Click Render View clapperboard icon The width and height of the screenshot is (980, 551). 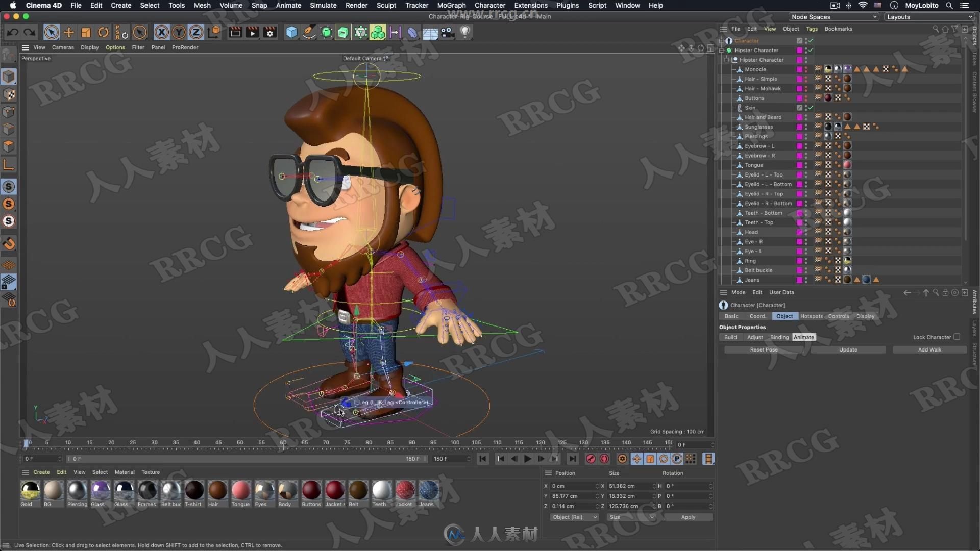235,32
